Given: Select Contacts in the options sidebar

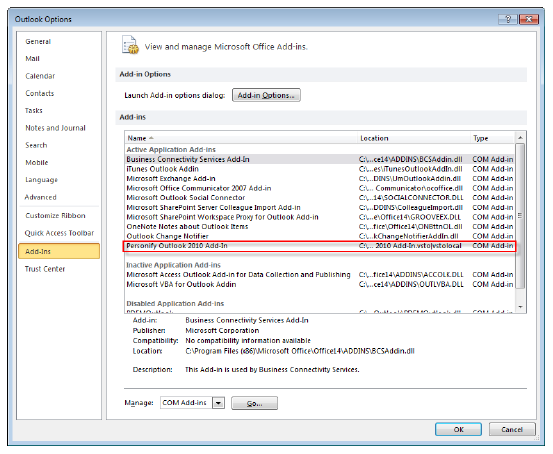Looking at the screenshot, I should click(x=40, y=93).
